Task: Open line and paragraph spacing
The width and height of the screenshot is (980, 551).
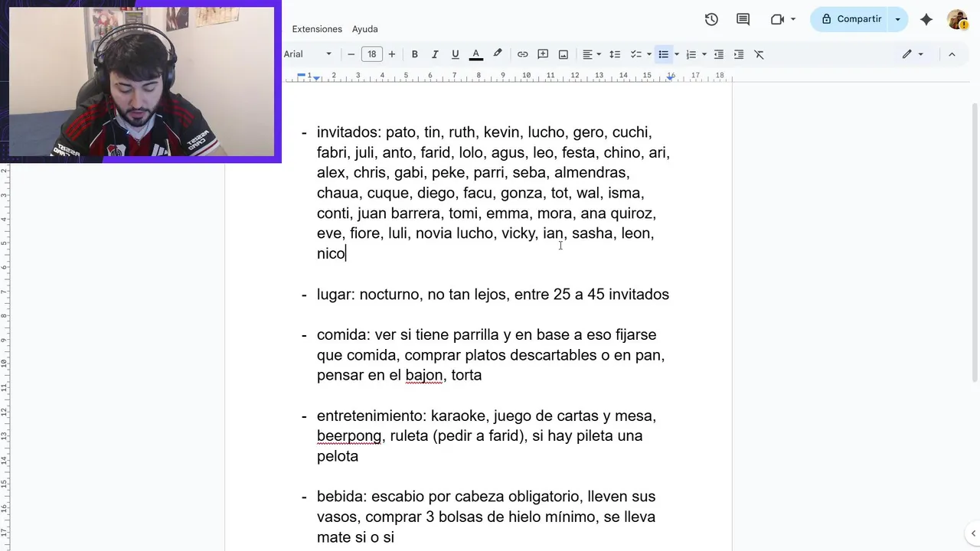Action: (x=615, y=54)
